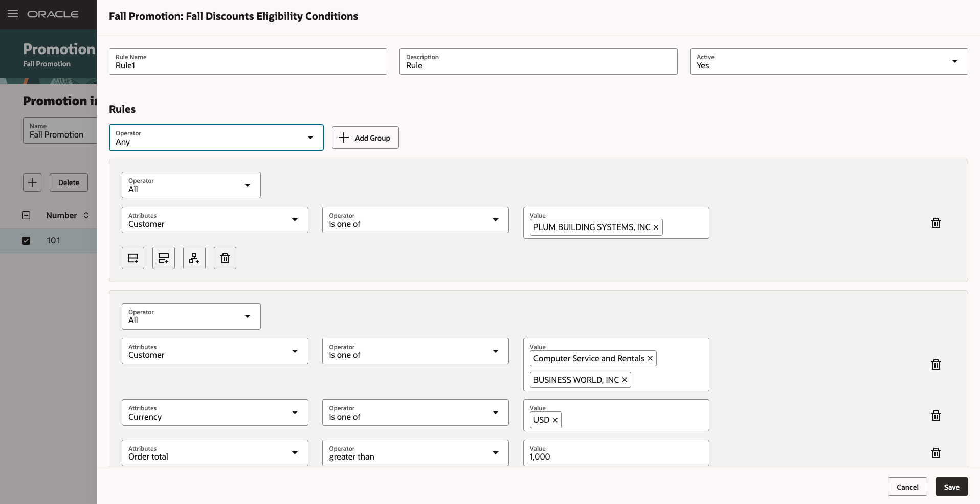The height and width of the screenshot is (504, 980).
Task: Open the hamburger navigation menu
Action: [13, 14]
